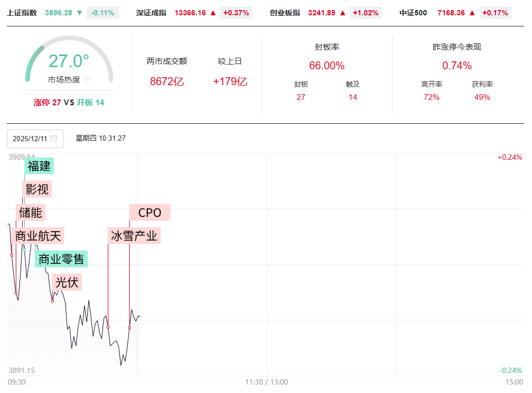Click the 上证指数 index name
This screenshot has width=532, height=393.
[x=22, y=13]
